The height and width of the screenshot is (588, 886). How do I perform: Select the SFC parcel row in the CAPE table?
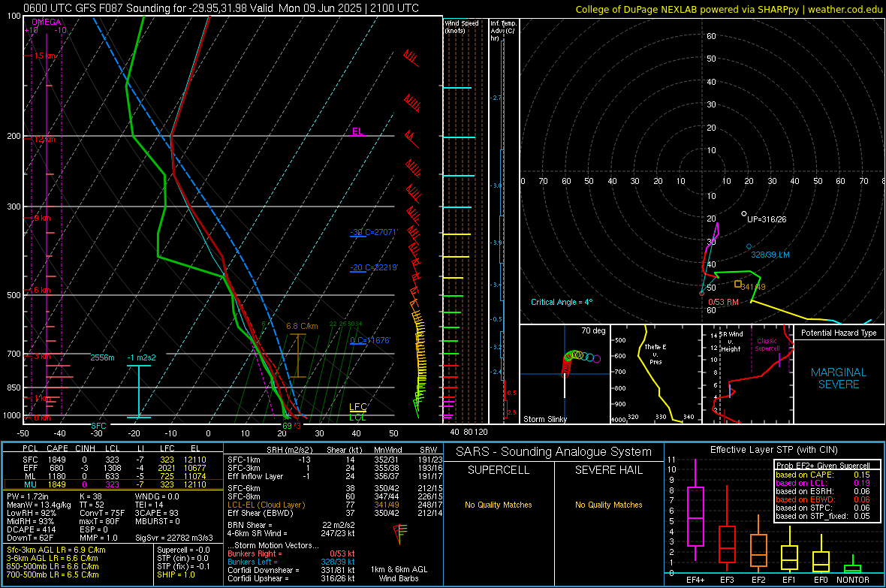[x=113, y=460]
